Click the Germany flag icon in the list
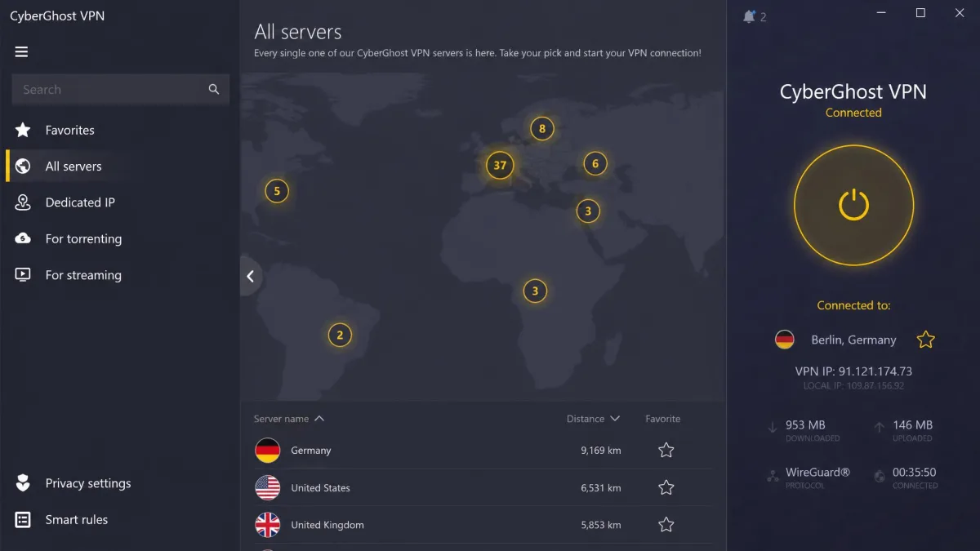Image resolution: width=980 pixels, height=551 pixels. pos(268,450)
